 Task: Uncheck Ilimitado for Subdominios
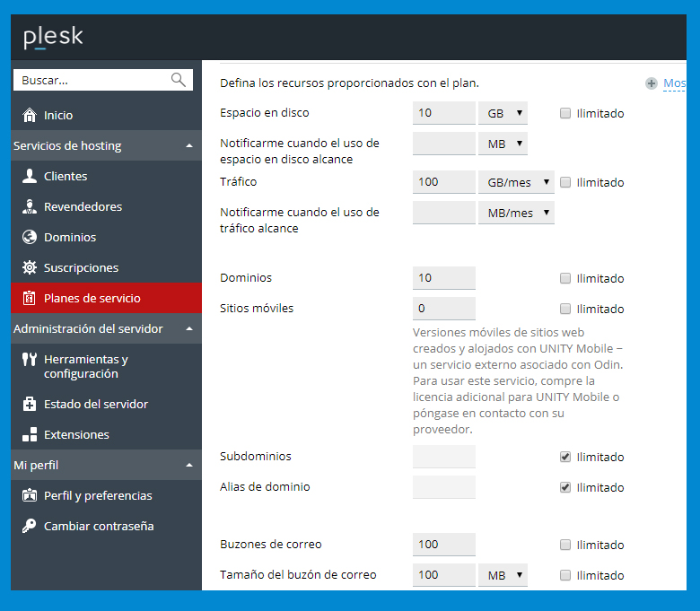[x=565, y=457]
